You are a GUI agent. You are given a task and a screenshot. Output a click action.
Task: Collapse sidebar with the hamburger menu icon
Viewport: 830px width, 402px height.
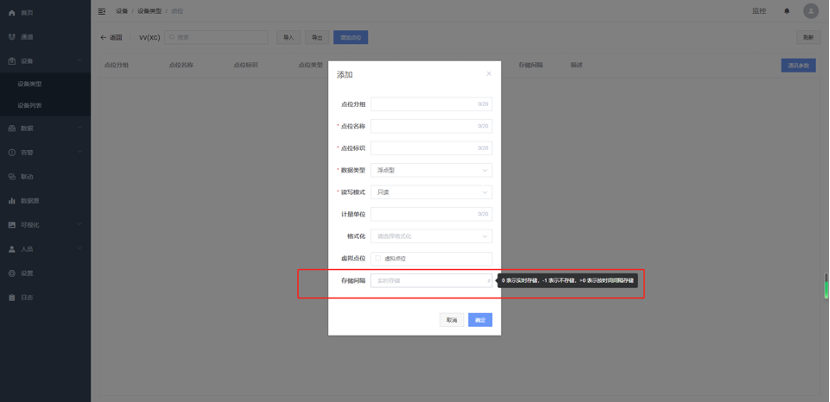click(x=102, y=11)
